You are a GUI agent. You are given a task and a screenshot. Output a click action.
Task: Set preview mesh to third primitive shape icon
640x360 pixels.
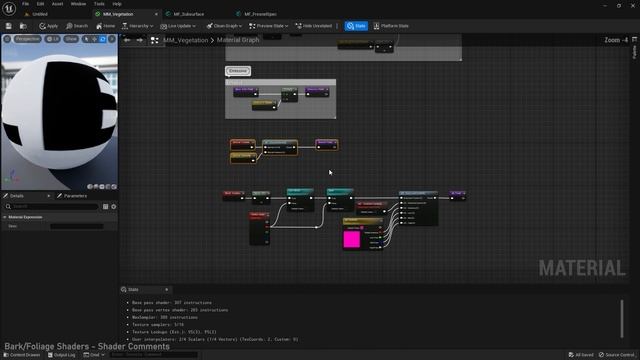(102, 187)
